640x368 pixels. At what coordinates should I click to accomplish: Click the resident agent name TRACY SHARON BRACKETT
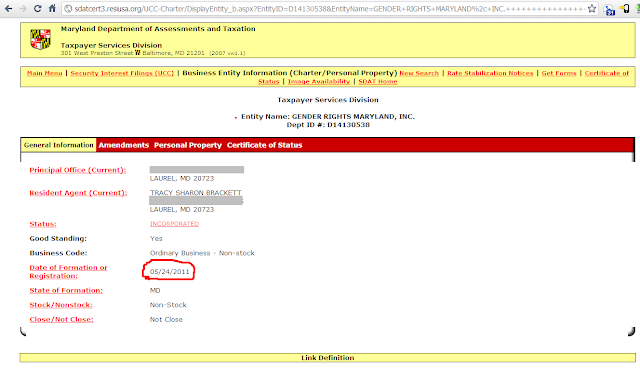pos(196,193)
